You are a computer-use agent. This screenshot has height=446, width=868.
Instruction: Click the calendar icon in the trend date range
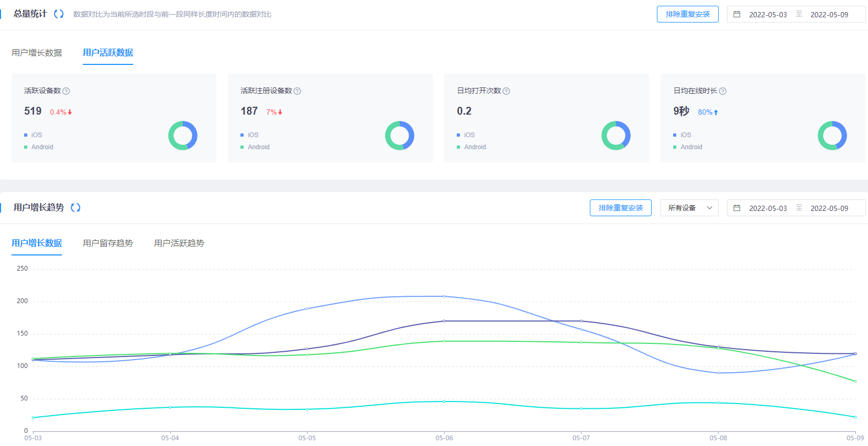[x=737, y=208]
